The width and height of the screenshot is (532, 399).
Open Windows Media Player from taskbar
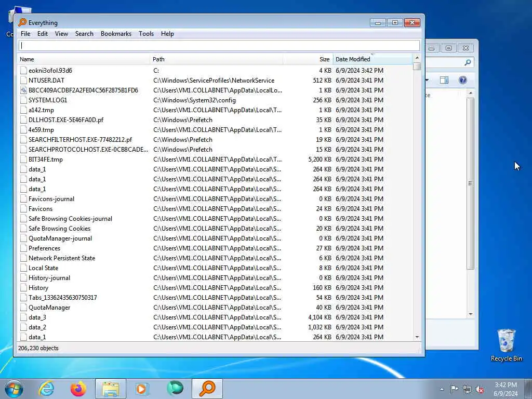tap(142, 389)
